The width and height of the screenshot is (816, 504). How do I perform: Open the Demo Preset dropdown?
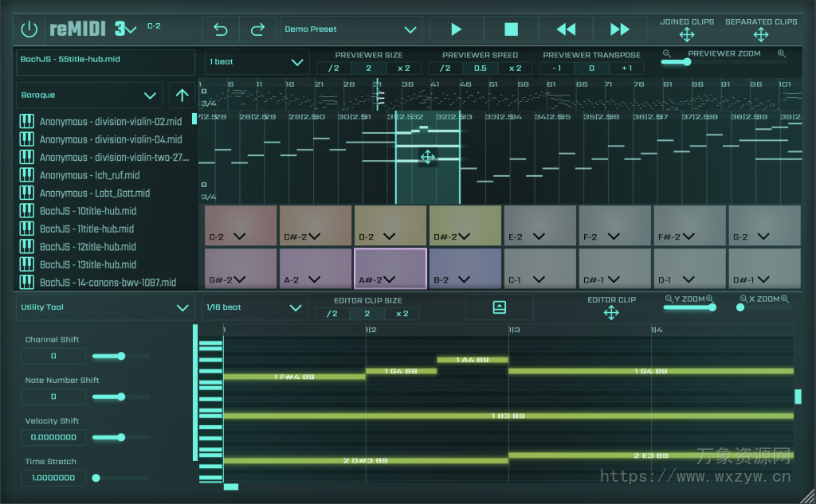pyautogui.click(x=351, y=28)
